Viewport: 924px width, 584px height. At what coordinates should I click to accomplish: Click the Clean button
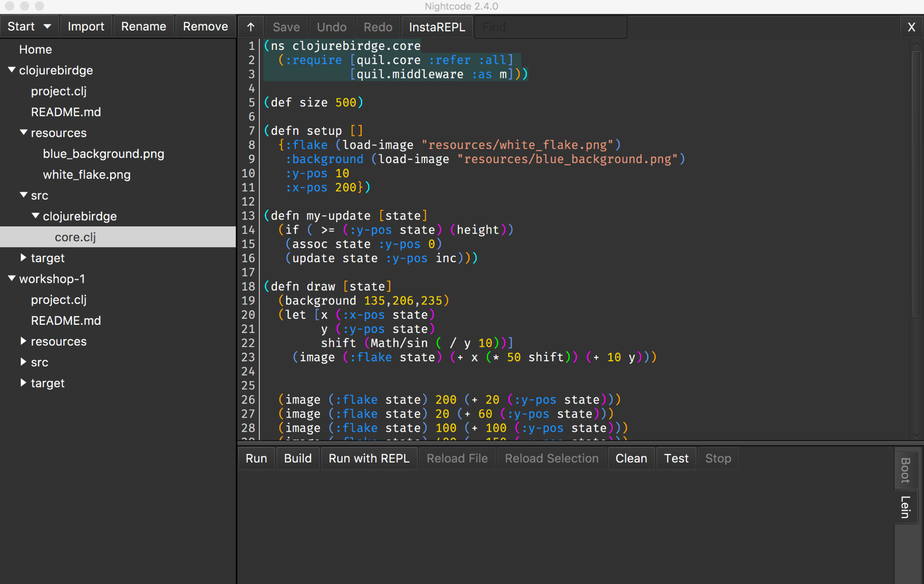[x=631, y=458]
